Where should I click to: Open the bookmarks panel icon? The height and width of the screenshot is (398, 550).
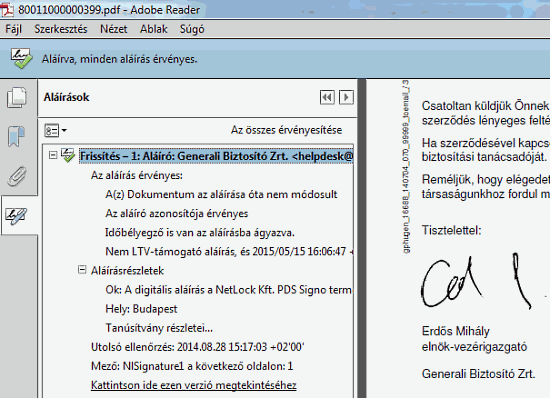(x=16, y=136)
